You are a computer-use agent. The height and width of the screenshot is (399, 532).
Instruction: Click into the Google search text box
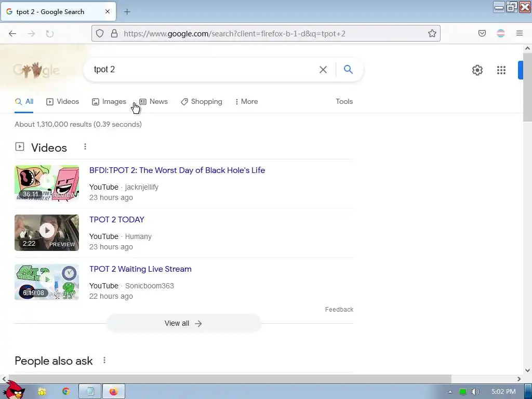point(204,70)
